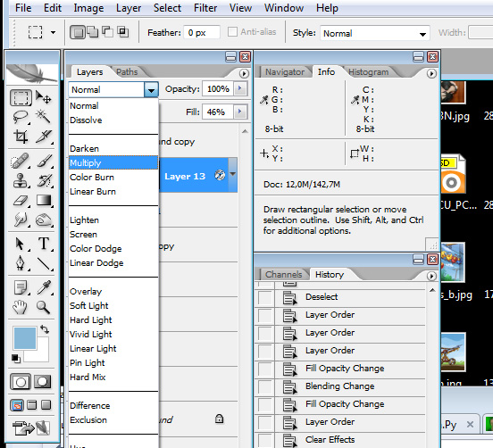Reset to default black and white colors
The image size is (493, 448).
15,359
